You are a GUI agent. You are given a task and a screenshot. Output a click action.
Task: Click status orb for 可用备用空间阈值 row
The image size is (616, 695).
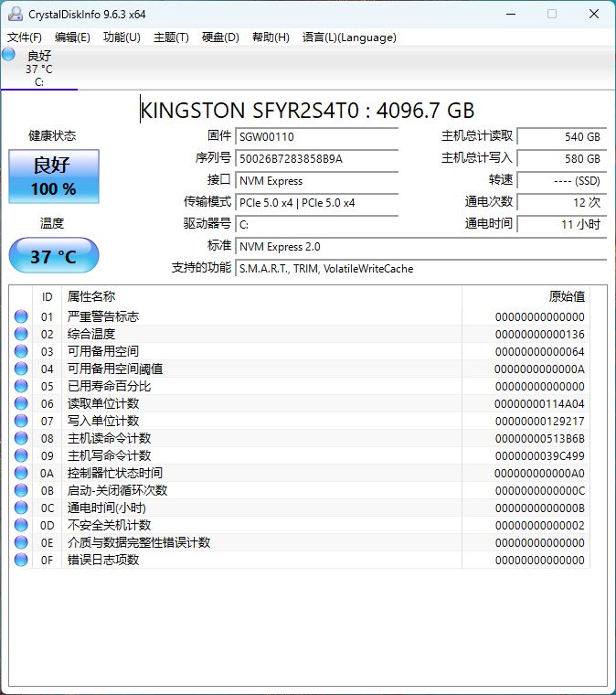pos(21,369)
